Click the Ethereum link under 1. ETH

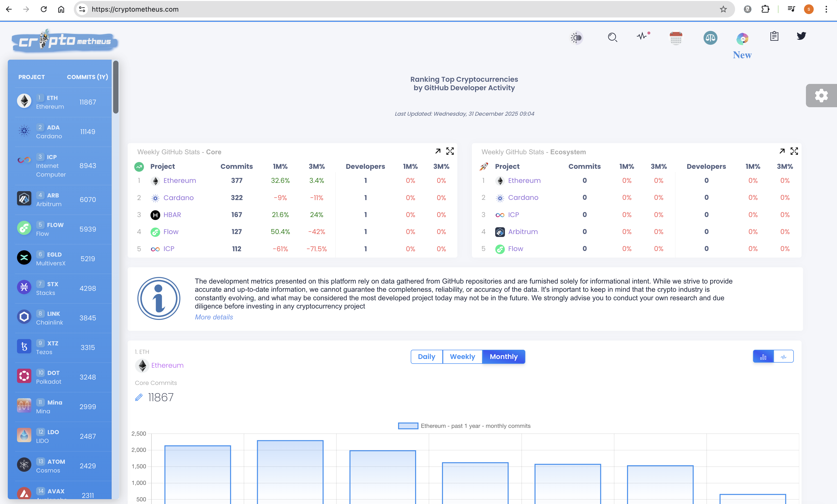[167, 366]
